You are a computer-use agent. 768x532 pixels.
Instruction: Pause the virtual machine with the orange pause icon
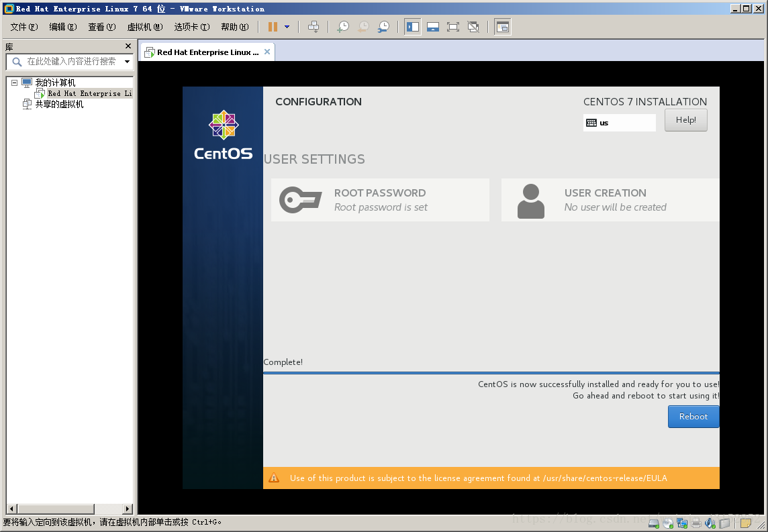(x=273, y=27)
